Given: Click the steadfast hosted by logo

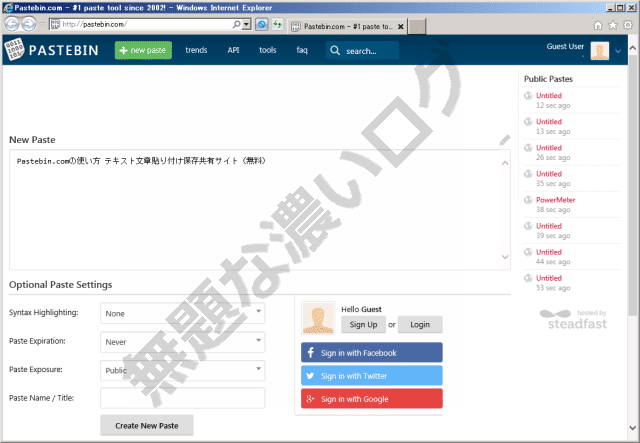Looking at the screenshot, I should point(573,319).
